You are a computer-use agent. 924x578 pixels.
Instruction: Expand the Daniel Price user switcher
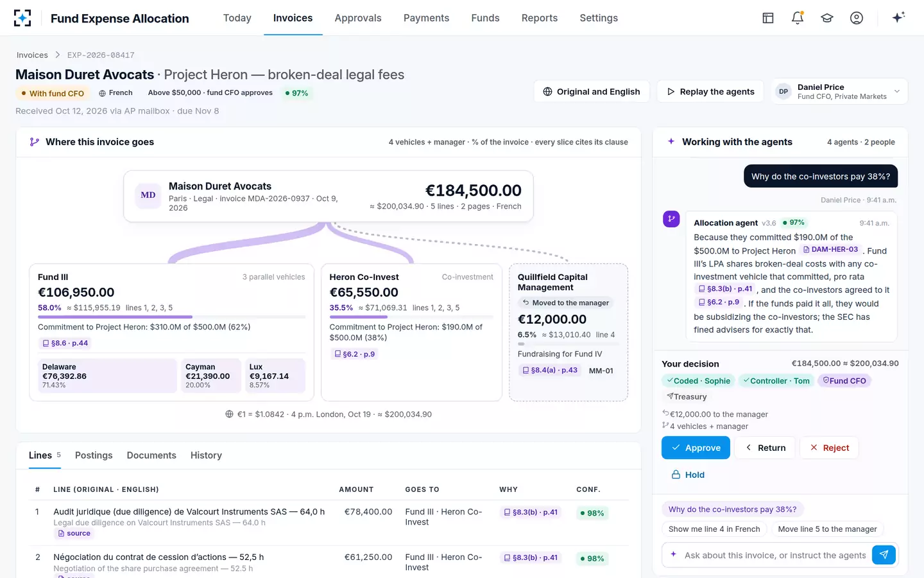(x=840, y=92)
